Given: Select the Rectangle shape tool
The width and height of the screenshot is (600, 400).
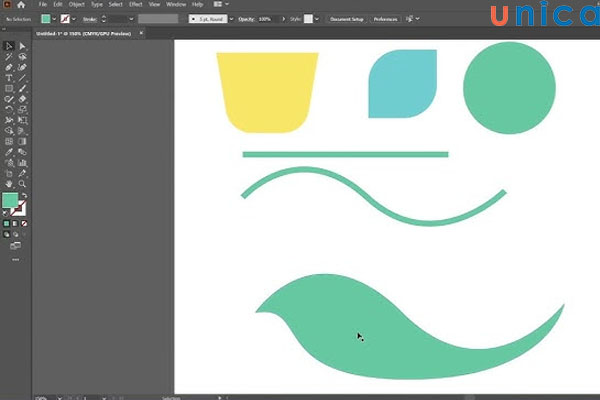Looking at the screenshot, I should click(x=8, y=89).
